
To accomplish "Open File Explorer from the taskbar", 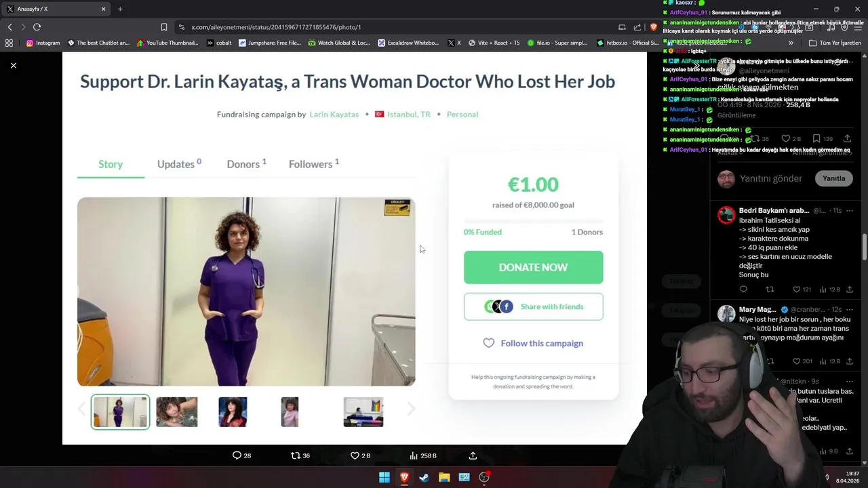I will point(444,477).
